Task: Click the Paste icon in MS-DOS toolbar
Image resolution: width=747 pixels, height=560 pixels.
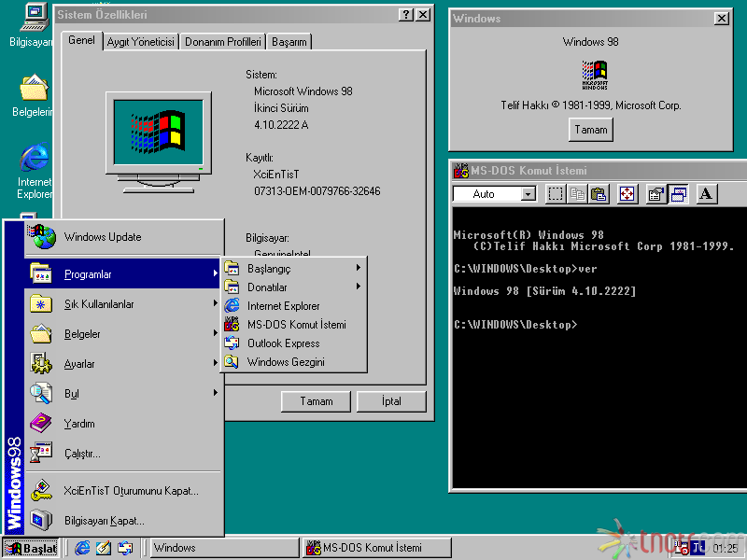Action: click(x=599, y=194)
